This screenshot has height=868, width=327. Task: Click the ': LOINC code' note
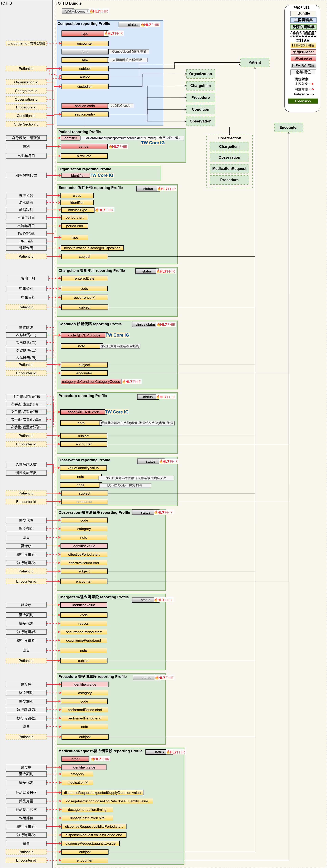(x=121, y=106)
